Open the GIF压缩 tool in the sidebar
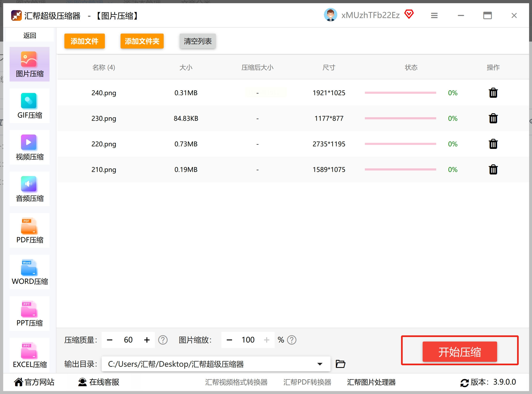 tap(30, 106)
